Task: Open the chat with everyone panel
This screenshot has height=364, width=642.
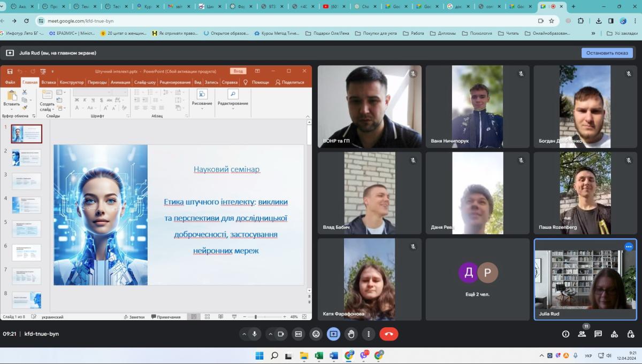Action: coord(598,334)
